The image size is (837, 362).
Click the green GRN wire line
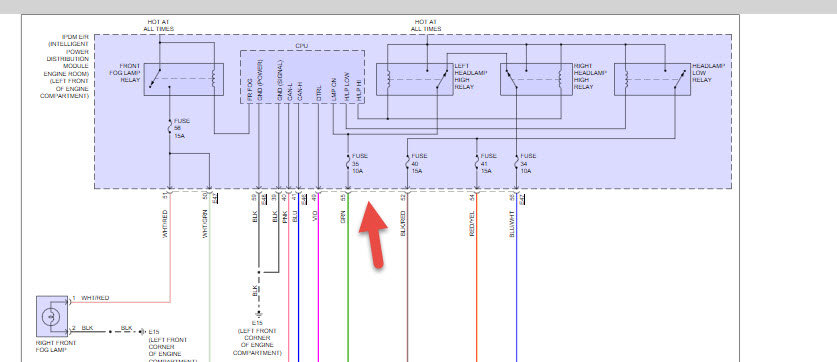[x=348, y=278]
